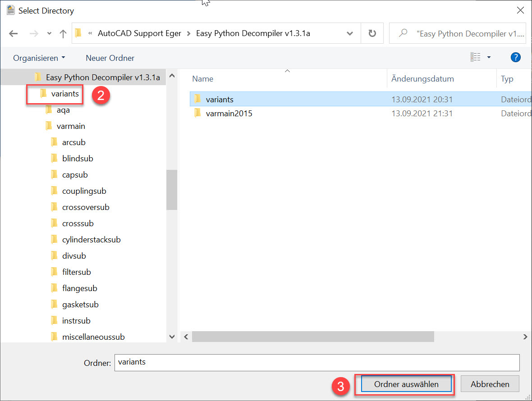Refresh the current folder view
Viewport: 532px width, 401px height.
click(x=372, y=33)
